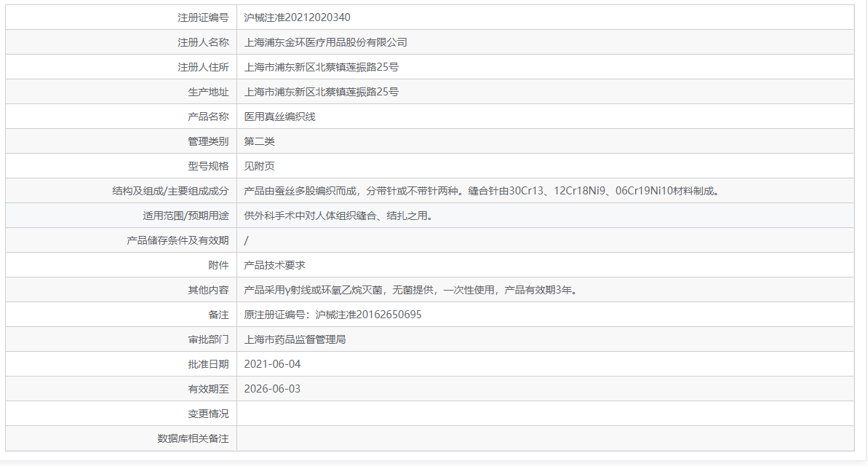Select the text starting 产品采用γ射线或环氧乙烷灭菌
This screenshot has width=868, height=469.
pos(412,290)
